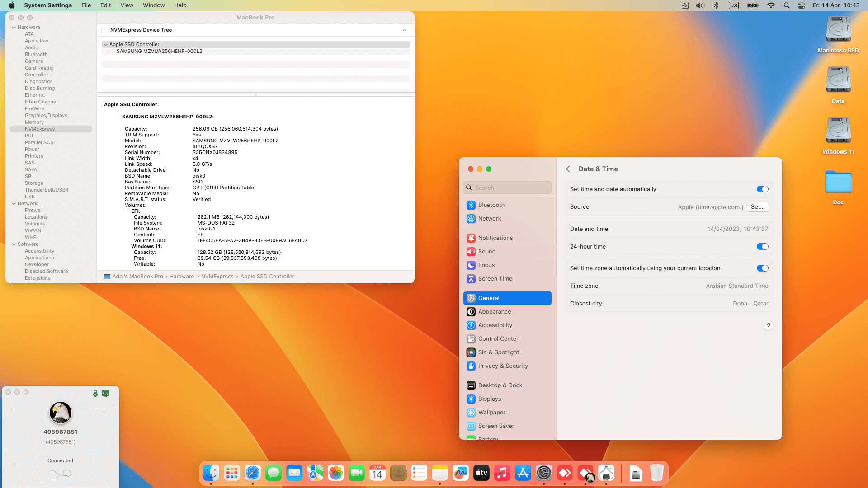Turn off automatic time zone by location
The width and height of the screenshot is (868, 488).
point(762,268)
